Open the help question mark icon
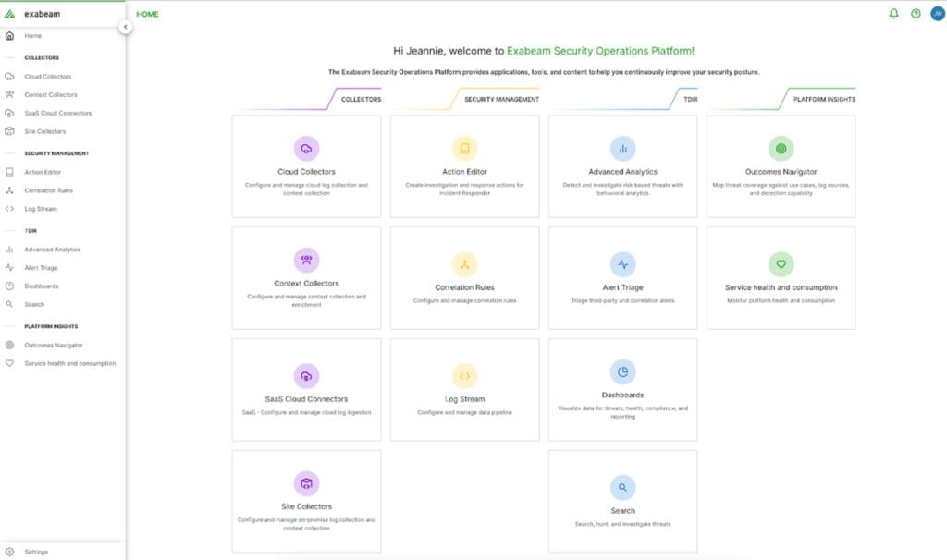This screenshot has height=560, width=947. coord(916,14)
